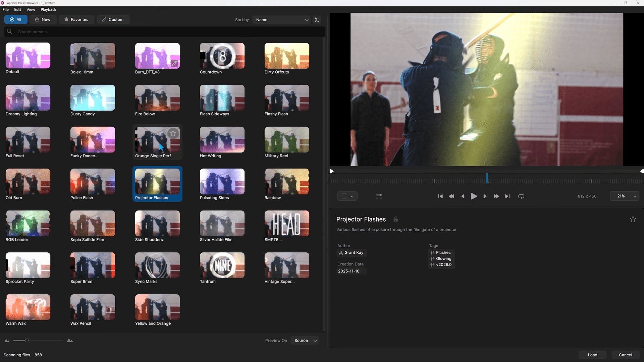This screenshot has height=362, width=644.
Task: Select the Warm Wax preset thumbnail
Action: [28, 307]
